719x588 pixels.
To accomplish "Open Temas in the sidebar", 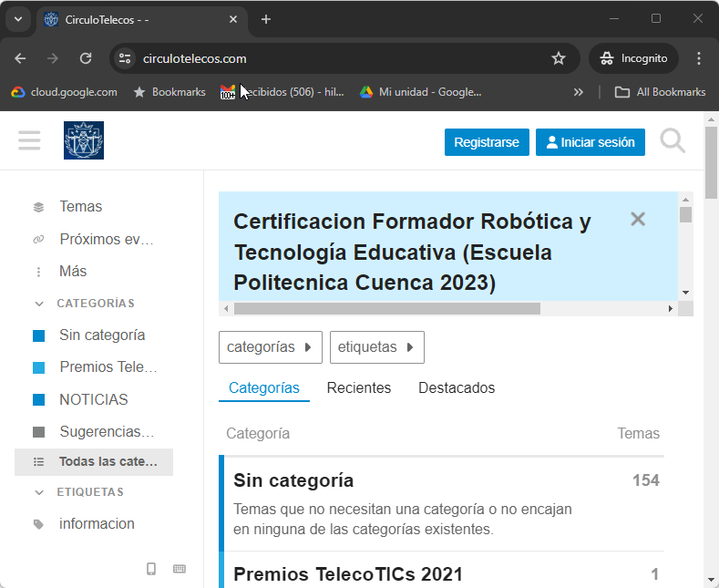I will click(x=81, y=206).
